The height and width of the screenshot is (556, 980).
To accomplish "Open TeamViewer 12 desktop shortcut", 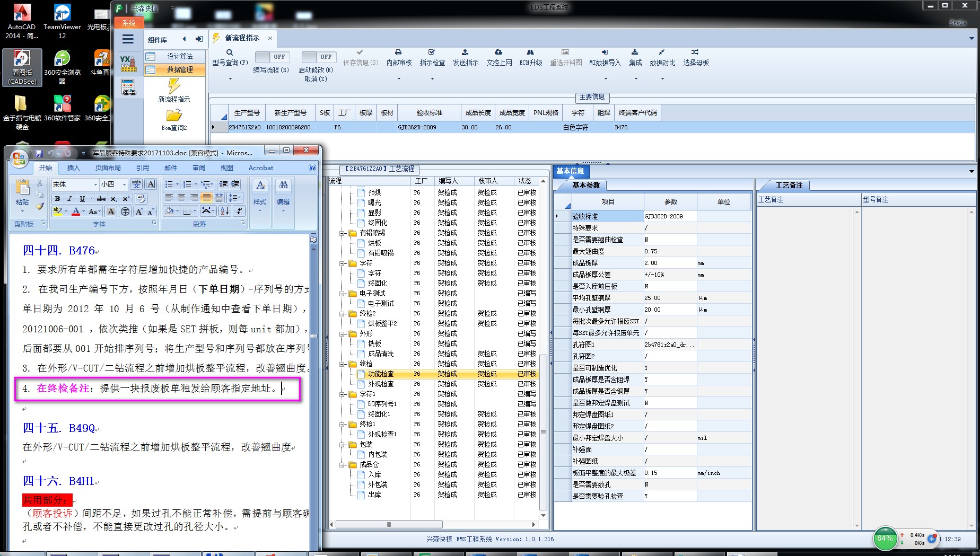I will point(62,21).
